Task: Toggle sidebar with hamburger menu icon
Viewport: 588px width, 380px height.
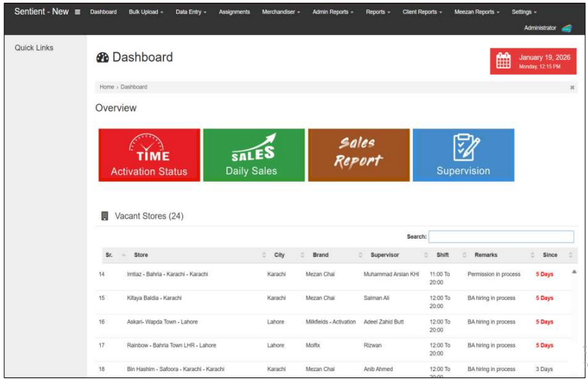Action: pyautogui.click(x=78, y=12)
